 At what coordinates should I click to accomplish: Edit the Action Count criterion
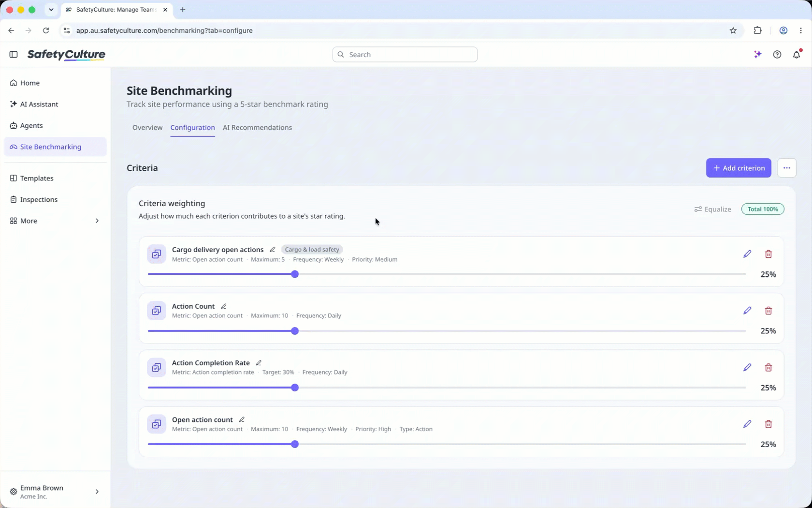coord(747,311)
